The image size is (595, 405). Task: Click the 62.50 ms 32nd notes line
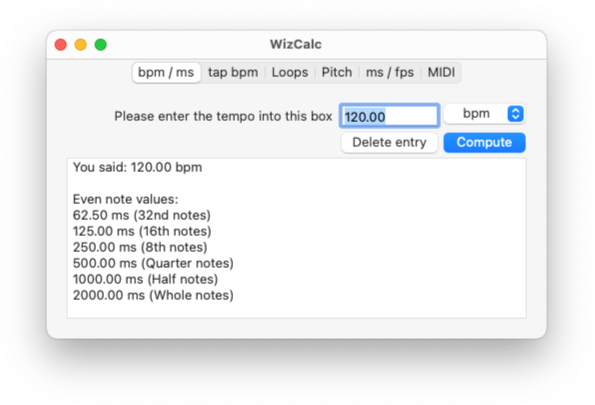point(142,215)
